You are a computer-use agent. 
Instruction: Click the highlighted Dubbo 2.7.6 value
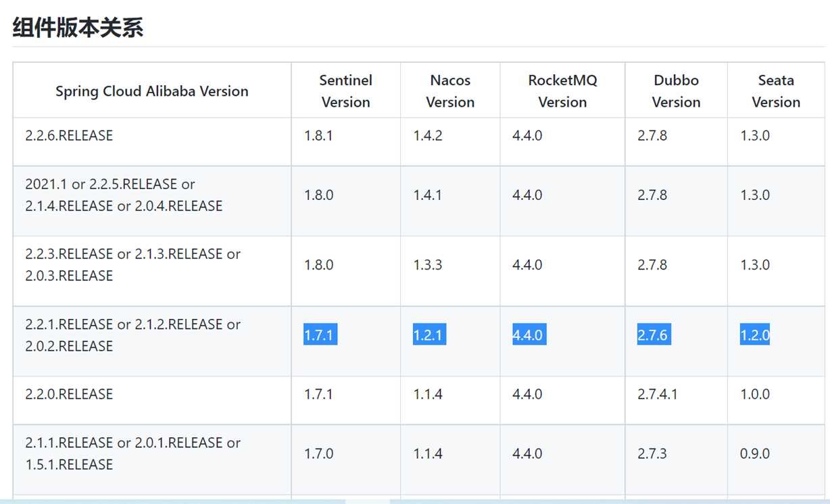pos(654,335)
